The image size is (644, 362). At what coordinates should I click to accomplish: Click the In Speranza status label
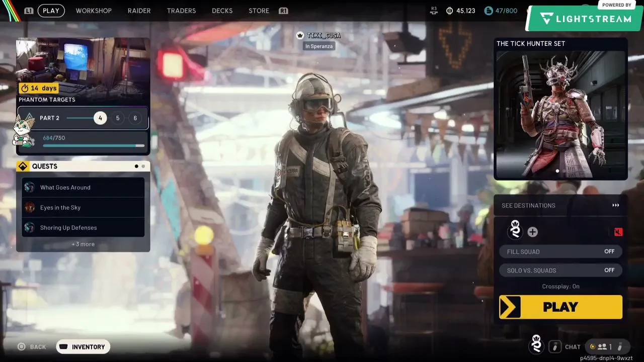318,46
